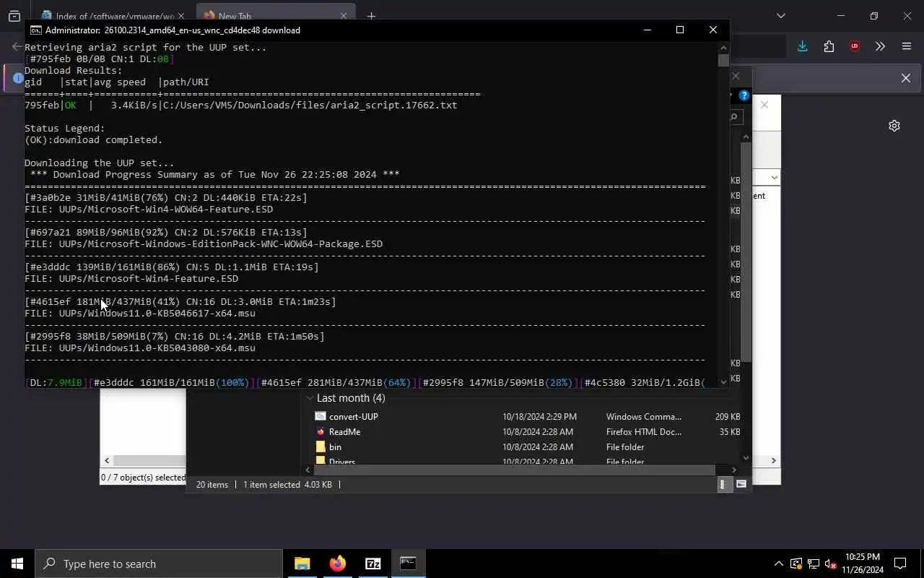924x578 pixels.
Task: Show more Firefox toolbar tools chevron
Action: [x=880, y=46]
